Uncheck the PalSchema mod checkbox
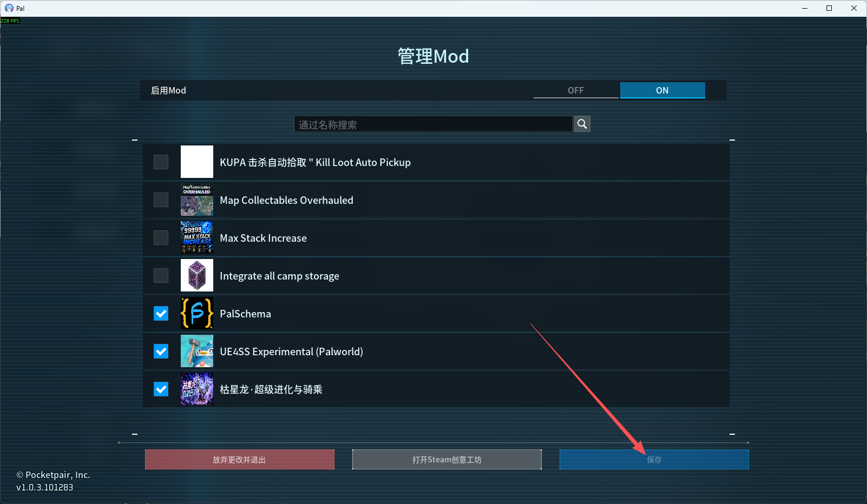Image resolution: width=867 pixels, height=504 pixels. pyautogui.click(x=161, y=313)
